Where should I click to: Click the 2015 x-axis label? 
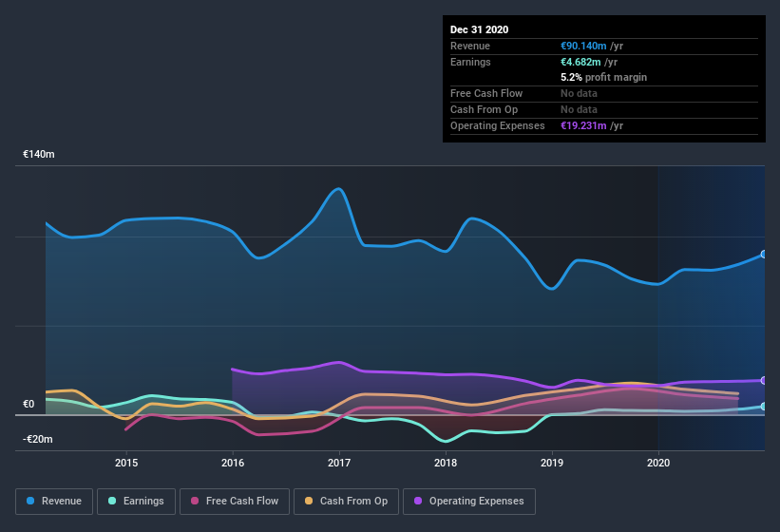[x=126, y=463]
